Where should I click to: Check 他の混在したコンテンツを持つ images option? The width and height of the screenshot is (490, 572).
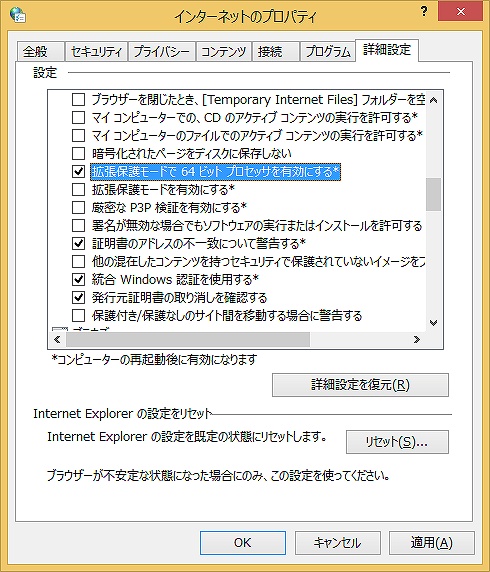[x=78, y=261]
